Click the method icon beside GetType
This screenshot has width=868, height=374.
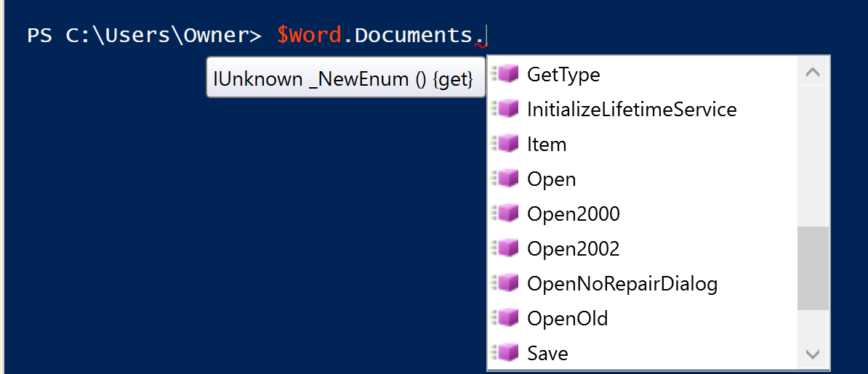point(505,74)
